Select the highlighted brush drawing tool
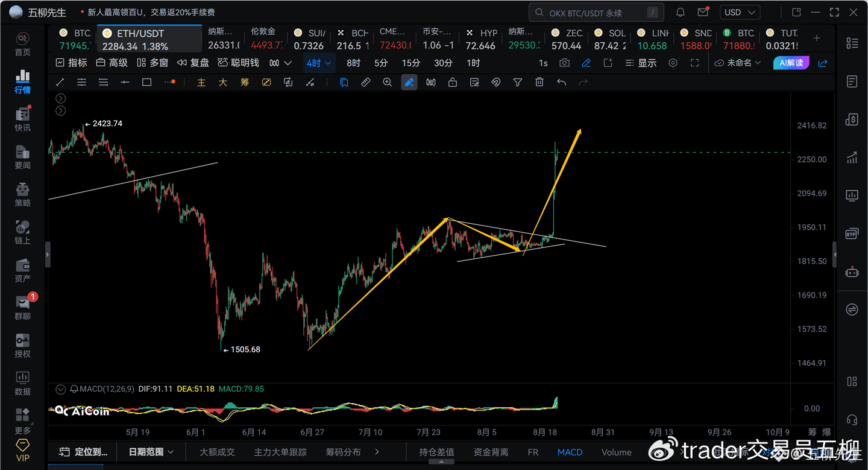 point(409,82)
